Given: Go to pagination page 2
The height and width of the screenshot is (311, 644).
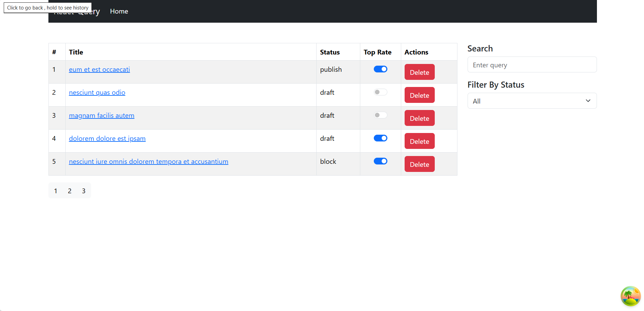Looking at the screenshot, I should click(69, 191).
